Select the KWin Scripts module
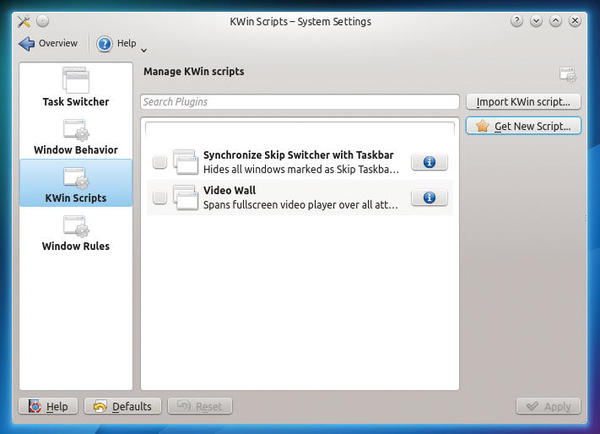 tap(76, 183)
